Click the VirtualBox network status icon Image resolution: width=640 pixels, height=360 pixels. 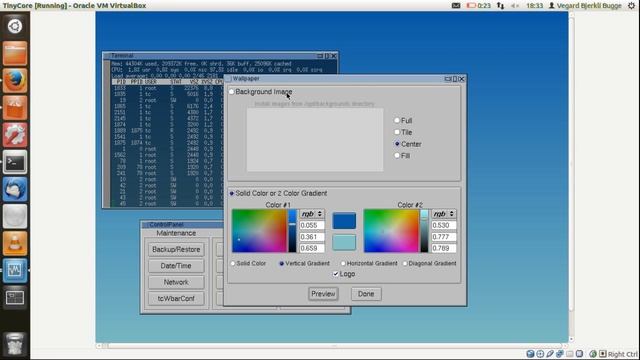[560, 354]
